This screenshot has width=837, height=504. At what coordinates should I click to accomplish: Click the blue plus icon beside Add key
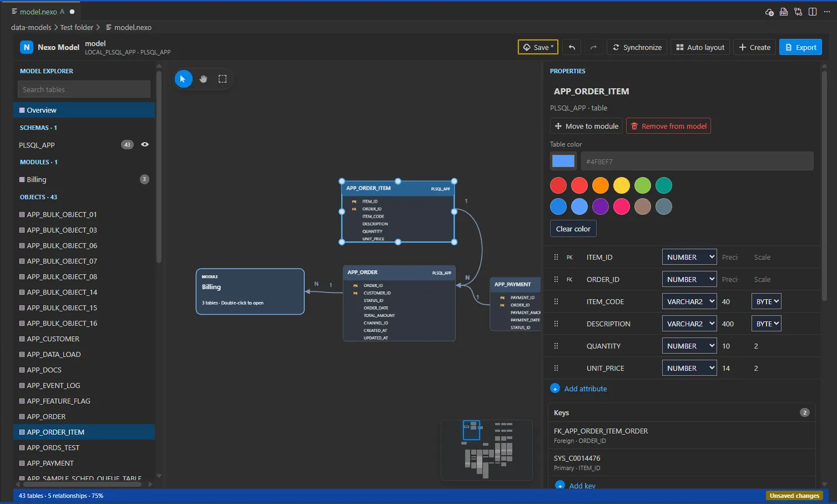coord(560,485)
